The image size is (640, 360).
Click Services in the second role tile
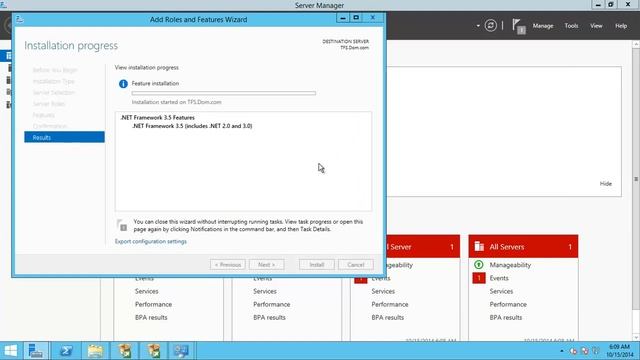click(x=265, y=291)
